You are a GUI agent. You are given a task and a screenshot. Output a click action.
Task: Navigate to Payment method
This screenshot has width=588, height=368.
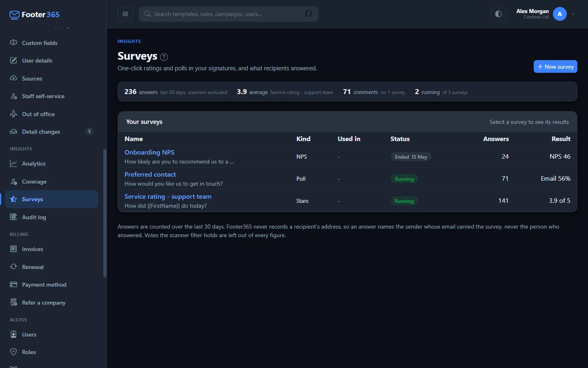[51, 285]
